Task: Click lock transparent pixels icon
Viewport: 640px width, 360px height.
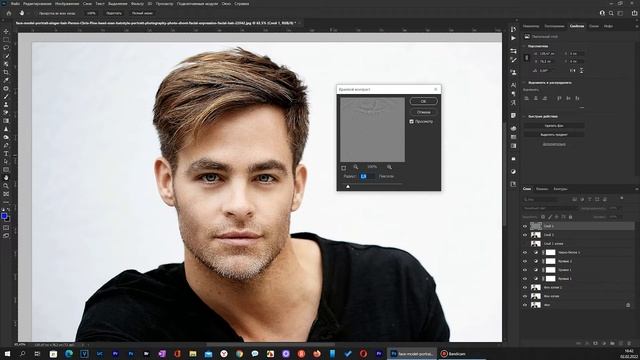Action: pos(543,217)
